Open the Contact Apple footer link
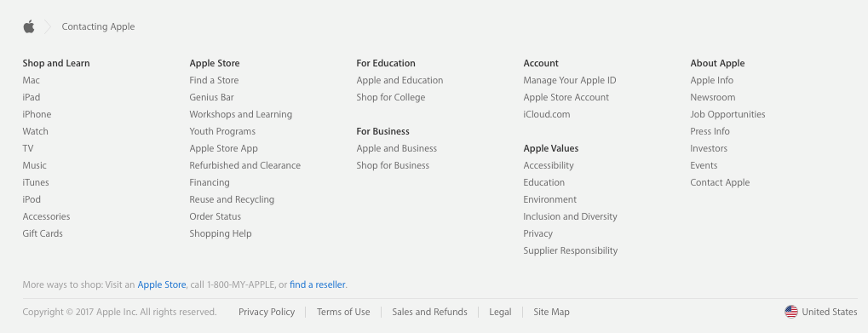The height and width of the screenshot is (333, 868). [720, 182]
